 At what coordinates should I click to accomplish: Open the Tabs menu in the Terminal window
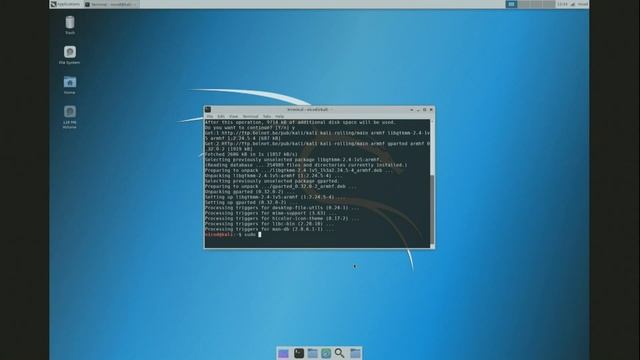click(267, 116)
